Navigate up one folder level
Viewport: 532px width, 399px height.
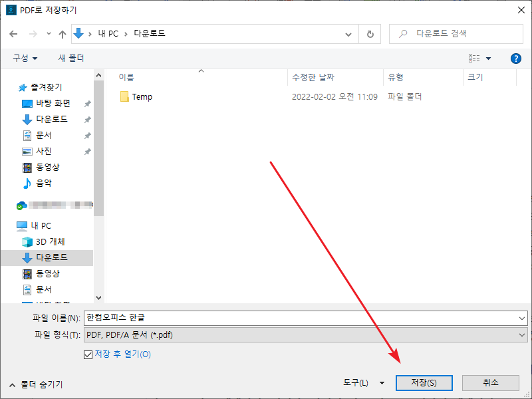[x=63, y=34]
